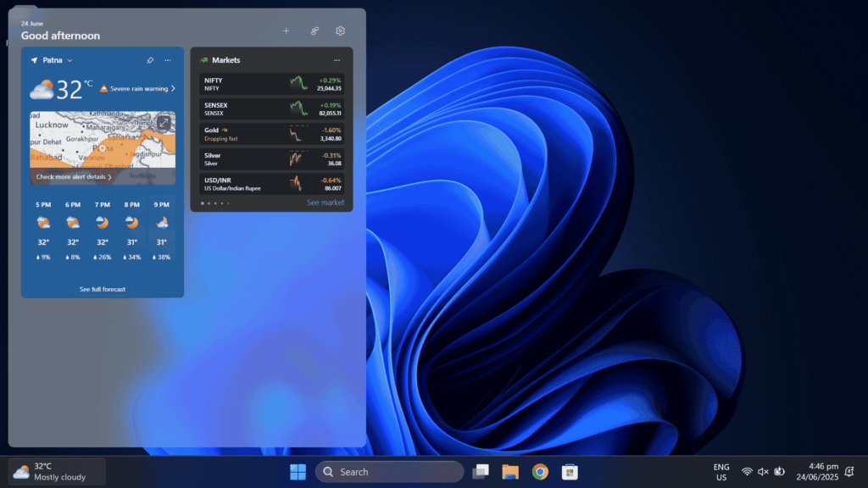This screenshot has height=488, width=868.
Task: Click the location arrow icon beside Patna
Action: (34, 60)
